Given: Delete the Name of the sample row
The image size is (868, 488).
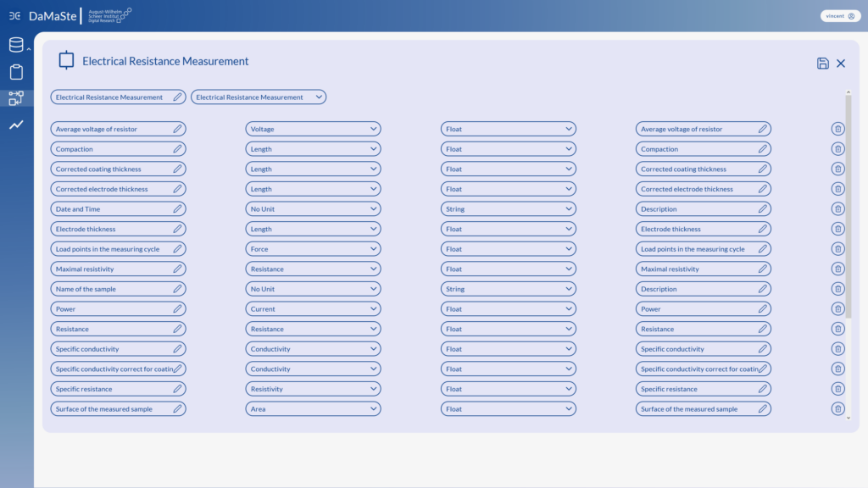Looking at the screenshot, I should [837, 289].
